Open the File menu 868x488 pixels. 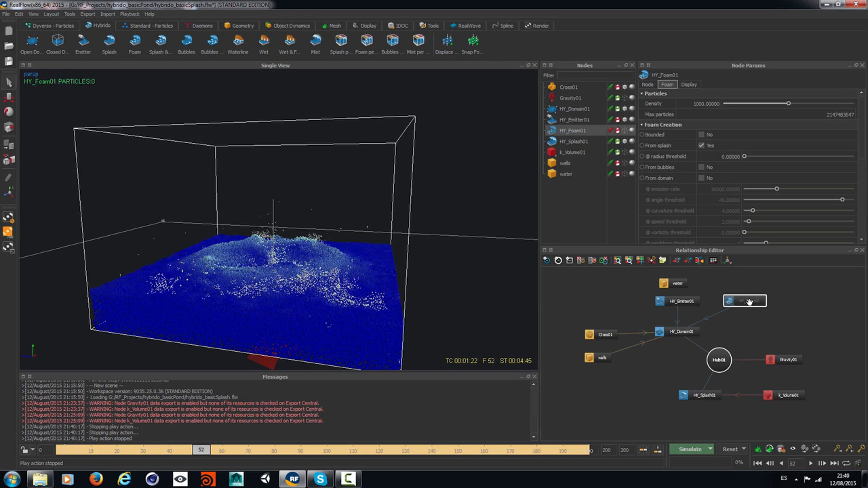pyautogui.click(x=6, y=14)
